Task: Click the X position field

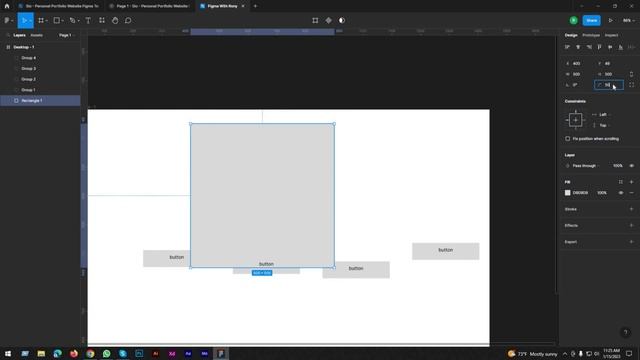Action: tap(578, 64)
